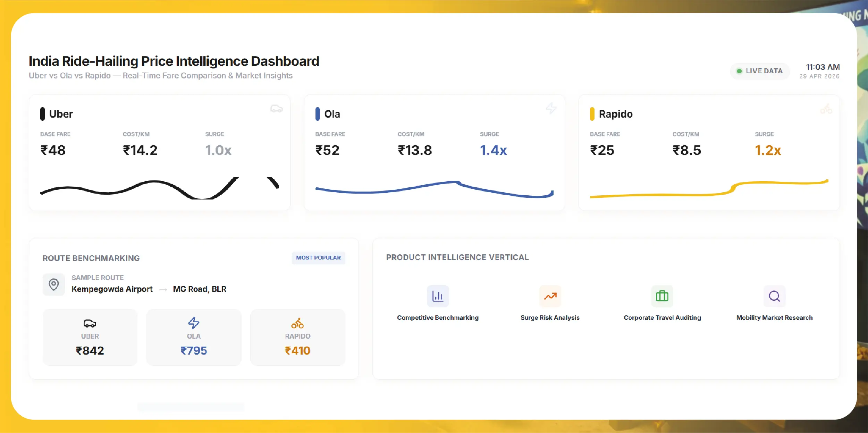Click the lightning icon on the Ola card
This screenshot has height=433, width=868.
pos(551,108)
